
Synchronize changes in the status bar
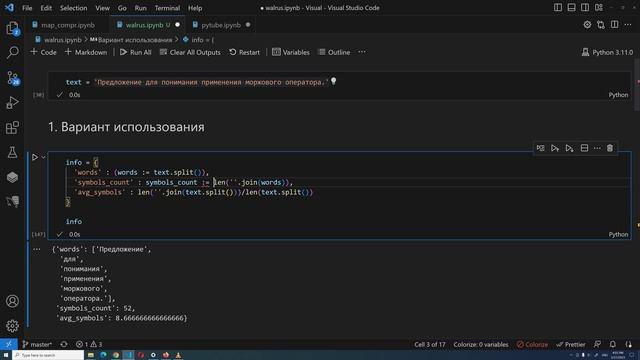click(64, 344)
